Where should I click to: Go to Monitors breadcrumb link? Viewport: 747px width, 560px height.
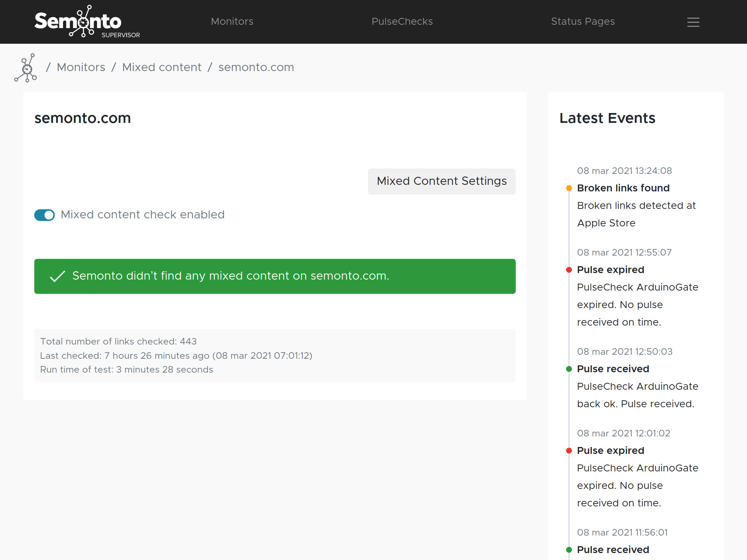[81, 67]
